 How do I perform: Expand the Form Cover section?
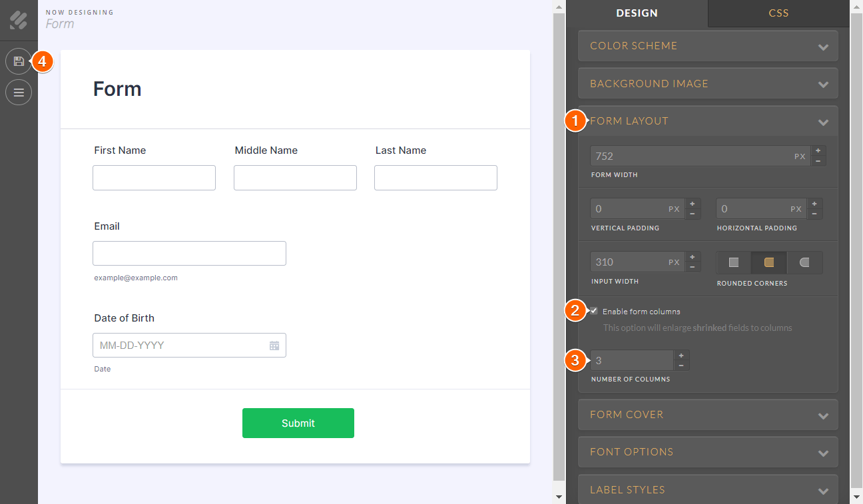pos(708,415)
